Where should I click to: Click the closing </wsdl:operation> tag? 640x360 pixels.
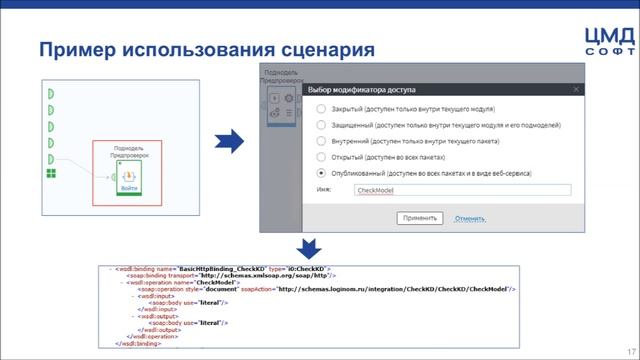pyautogui.click(x=152, y=336)
